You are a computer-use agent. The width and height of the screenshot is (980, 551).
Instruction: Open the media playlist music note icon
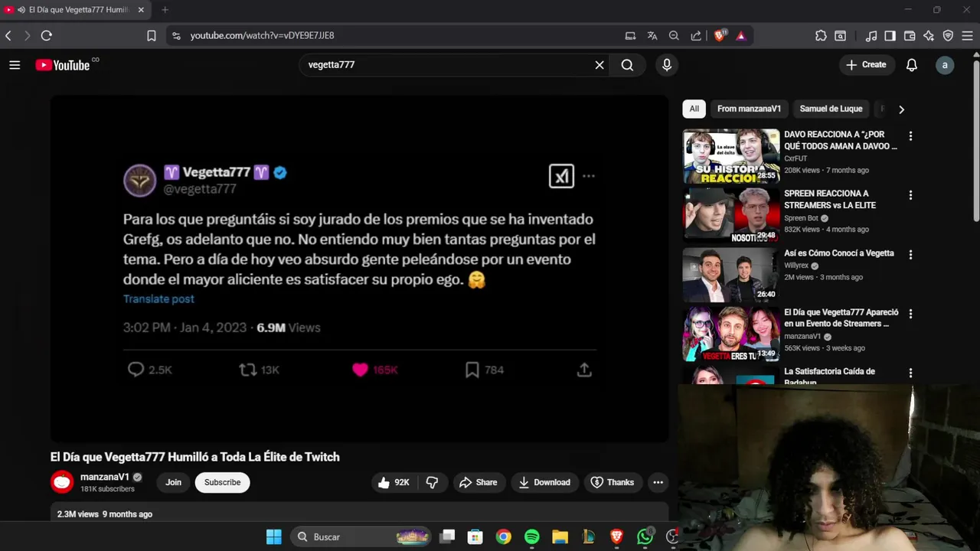pyautogui.click(x=871, y=35)
